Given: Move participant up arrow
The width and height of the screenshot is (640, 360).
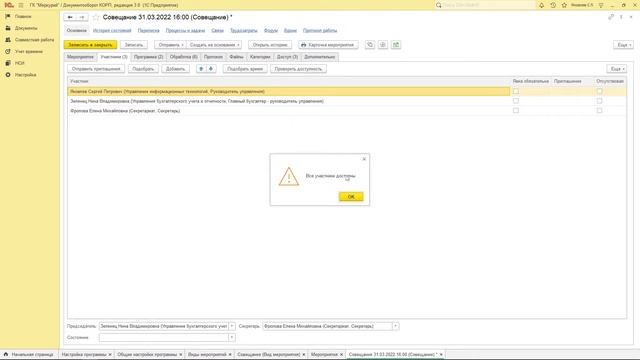Looking at the screenshot, I should (201, 69).
